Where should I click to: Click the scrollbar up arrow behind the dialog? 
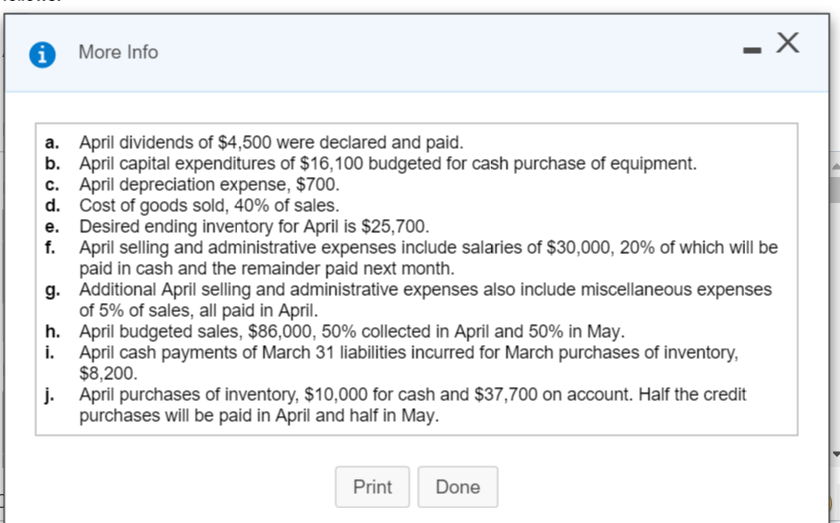835,167
